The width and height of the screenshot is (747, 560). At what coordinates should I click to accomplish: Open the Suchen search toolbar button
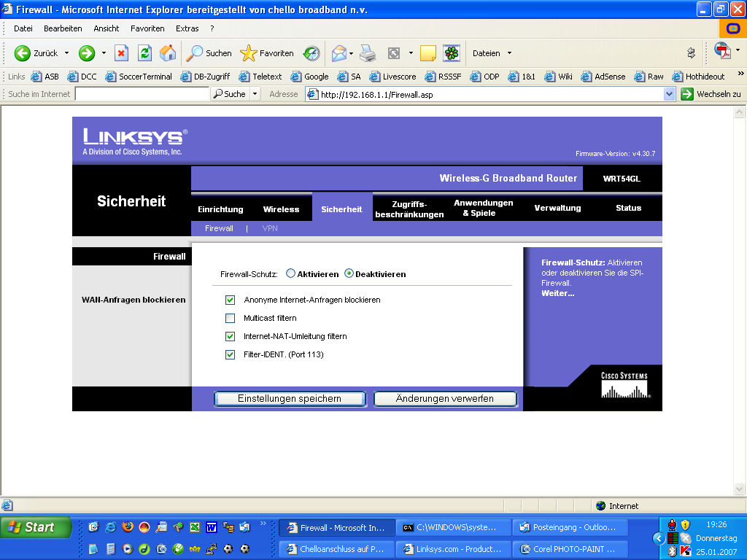(x=209, y=52)
